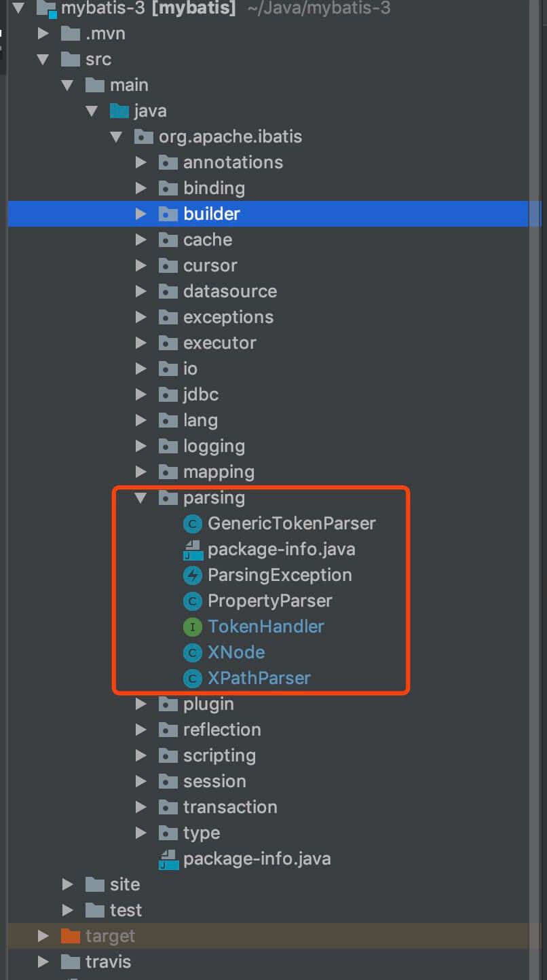Viewport: 547px width, 980px height.
Task: Expand the reflection package arrow
Action: [140, 730]
